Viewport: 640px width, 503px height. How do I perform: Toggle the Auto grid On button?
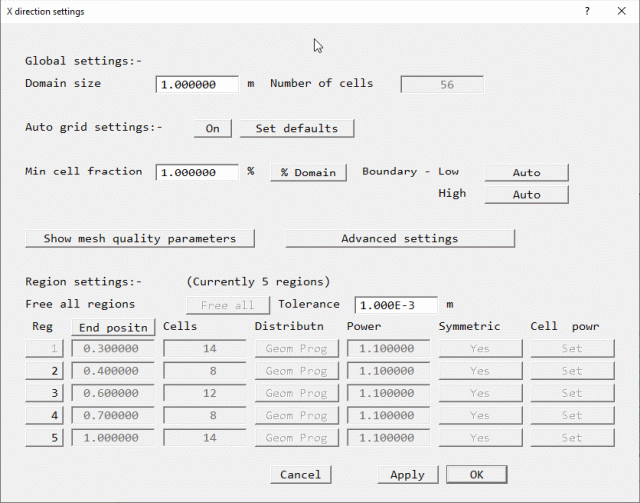(212, 128)
